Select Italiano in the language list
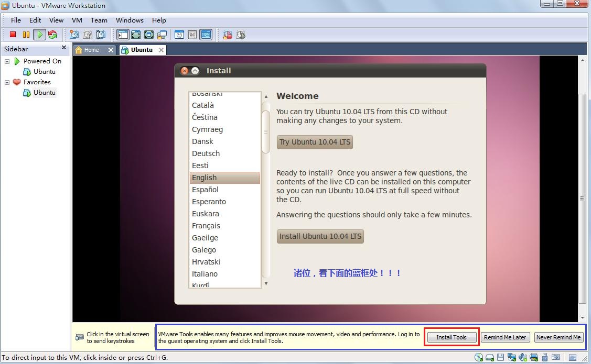This screenshot has height=364, width=591. coord(224,274)
